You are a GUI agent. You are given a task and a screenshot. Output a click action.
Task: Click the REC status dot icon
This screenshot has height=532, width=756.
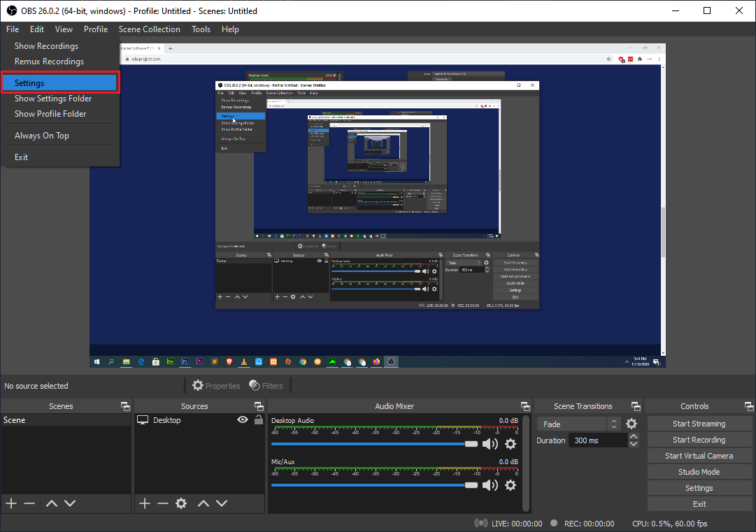point(554,523)
